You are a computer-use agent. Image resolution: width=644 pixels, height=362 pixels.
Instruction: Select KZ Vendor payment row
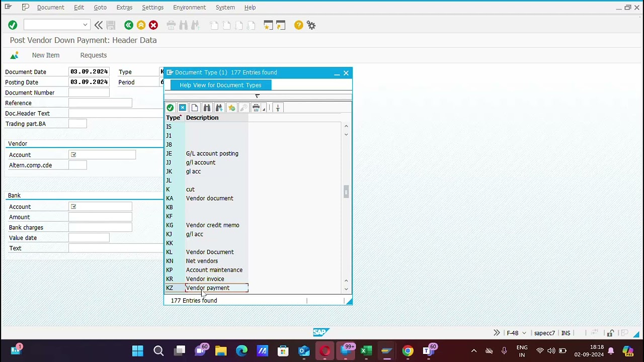click(x=207, y=288)
